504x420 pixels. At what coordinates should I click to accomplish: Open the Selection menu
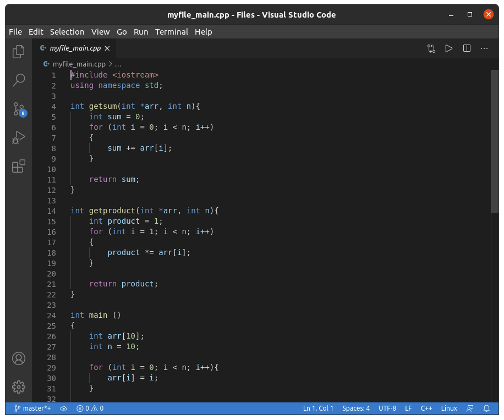67,32
